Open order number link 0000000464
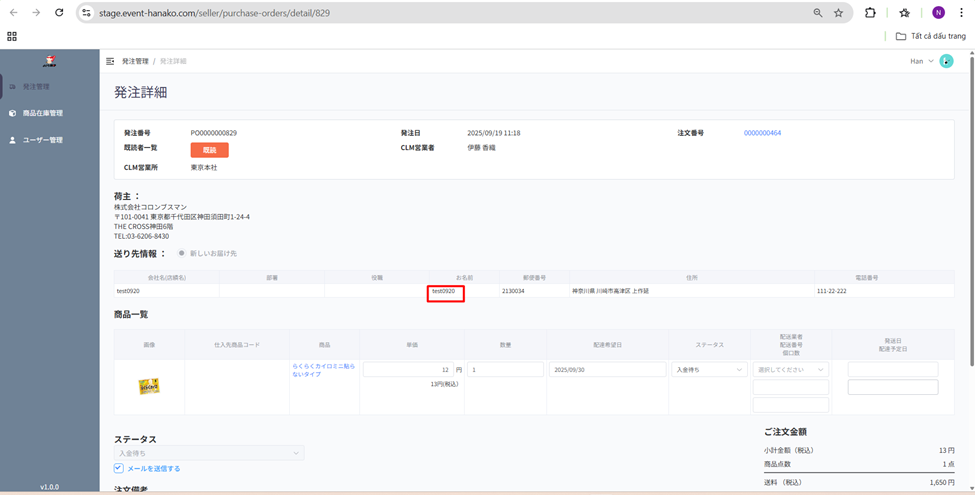This screenshot has width=975, height=495. pyautogui.click(x=762, y=133)
